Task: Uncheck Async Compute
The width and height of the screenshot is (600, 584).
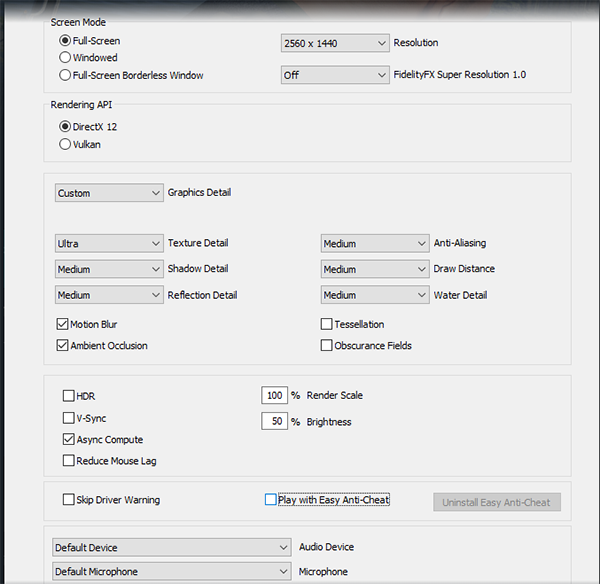Action: point(68,439)
